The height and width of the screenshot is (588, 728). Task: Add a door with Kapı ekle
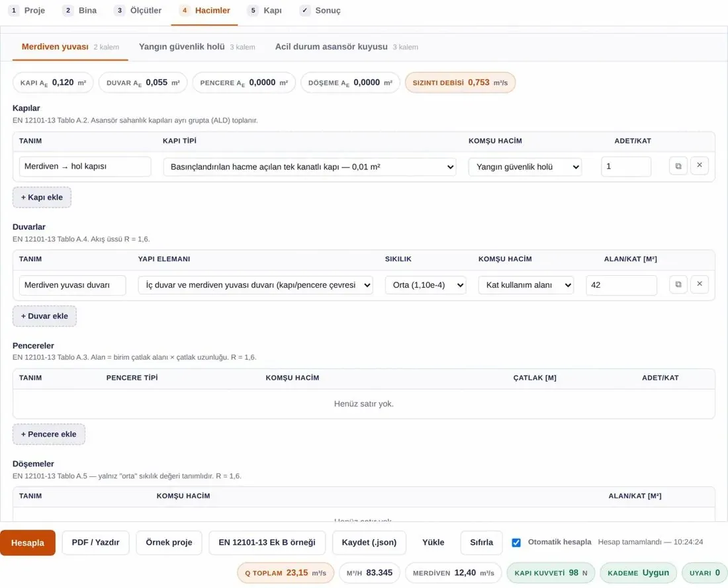[42, 197]
